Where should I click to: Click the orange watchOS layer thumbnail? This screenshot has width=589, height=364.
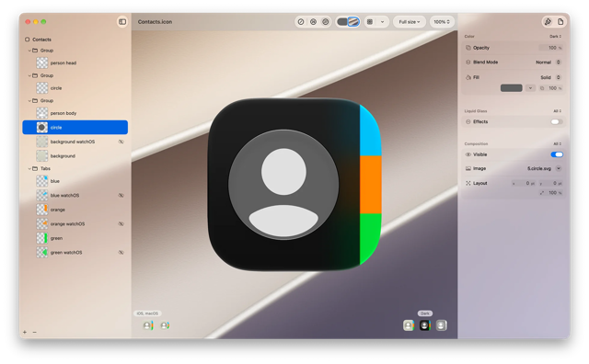coord(42,224)
